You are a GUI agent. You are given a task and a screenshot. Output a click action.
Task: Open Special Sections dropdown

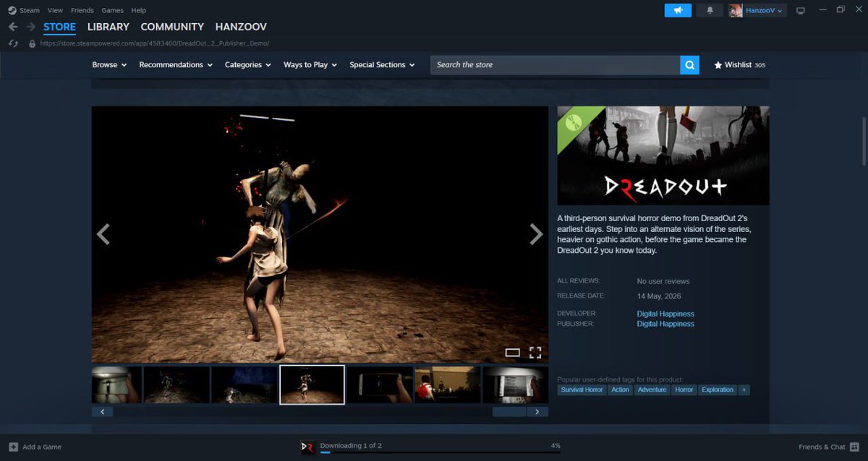coord(382,64)
